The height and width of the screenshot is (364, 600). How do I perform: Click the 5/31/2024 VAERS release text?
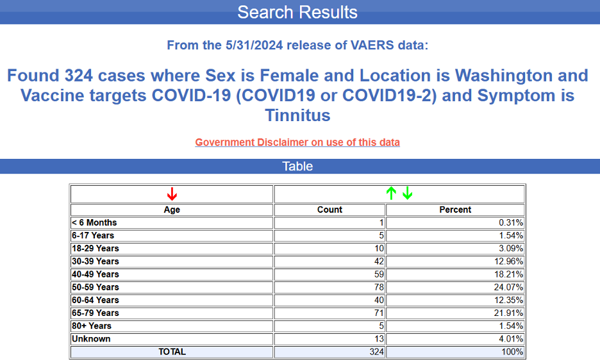pos(297,45)
